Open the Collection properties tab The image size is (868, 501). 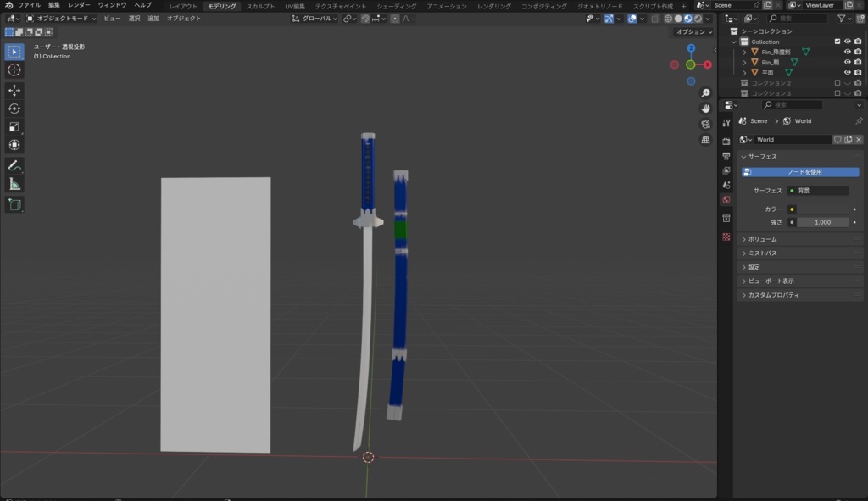click(x=726, y=219)
